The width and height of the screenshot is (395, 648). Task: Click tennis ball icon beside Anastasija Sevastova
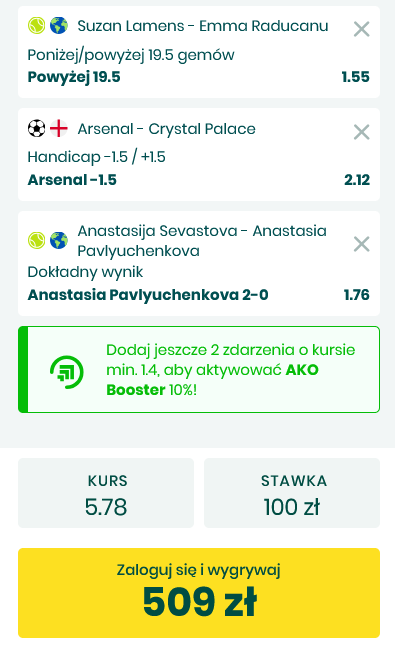[x=36, y=241]
